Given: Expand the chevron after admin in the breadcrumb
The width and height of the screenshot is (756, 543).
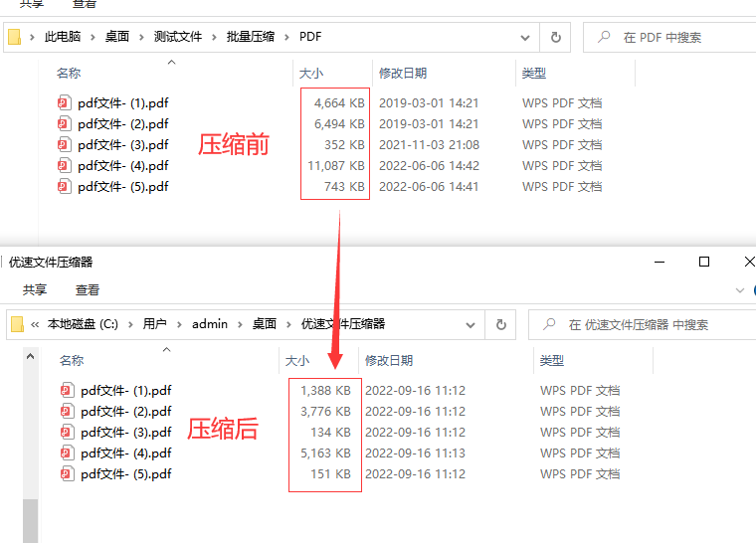Looking at the screenshot, I should [240, 324].
